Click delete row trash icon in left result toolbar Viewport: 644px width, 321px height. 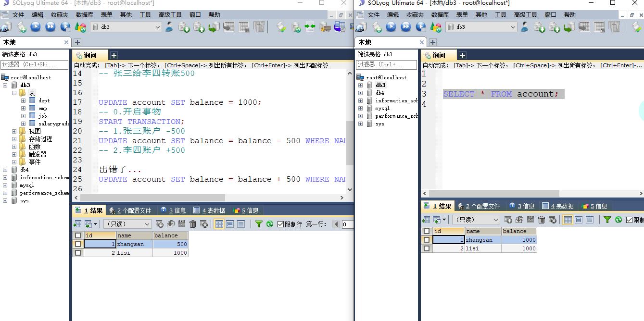pos(193,224)
